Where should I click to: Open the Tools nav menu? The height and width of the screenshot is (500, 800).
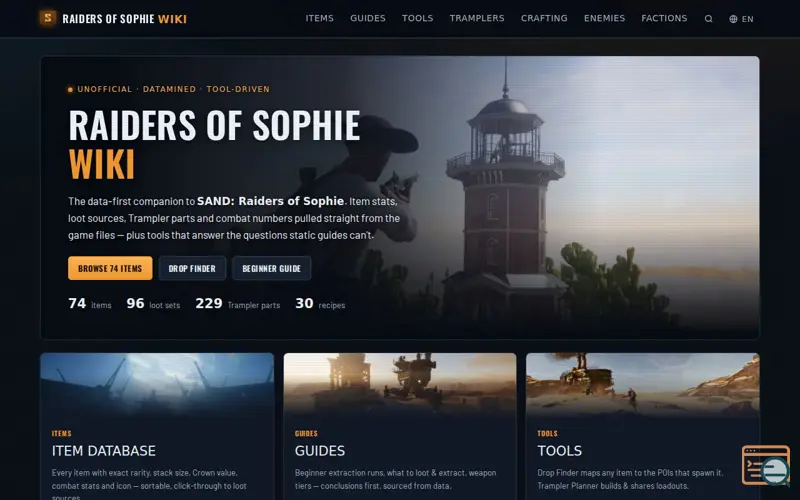click(417, 18)
